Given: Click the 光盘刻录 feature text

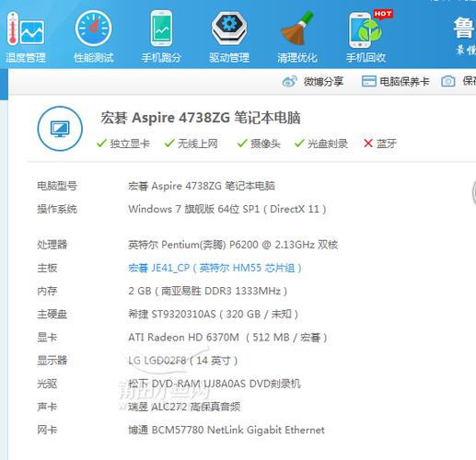Looking at the screenshot, I should pyautogui.click(x=328, y=144).
